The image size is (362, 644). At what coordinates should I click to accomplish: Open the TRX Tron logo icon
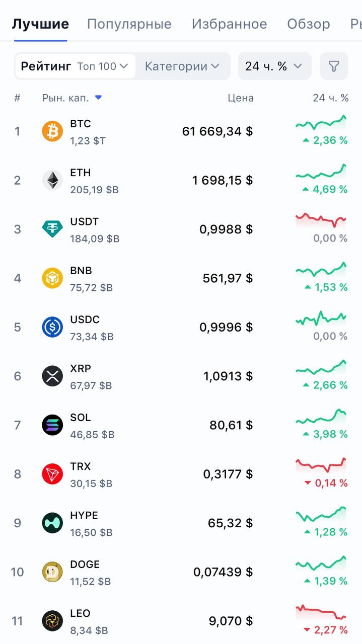[x=52, y=474]
